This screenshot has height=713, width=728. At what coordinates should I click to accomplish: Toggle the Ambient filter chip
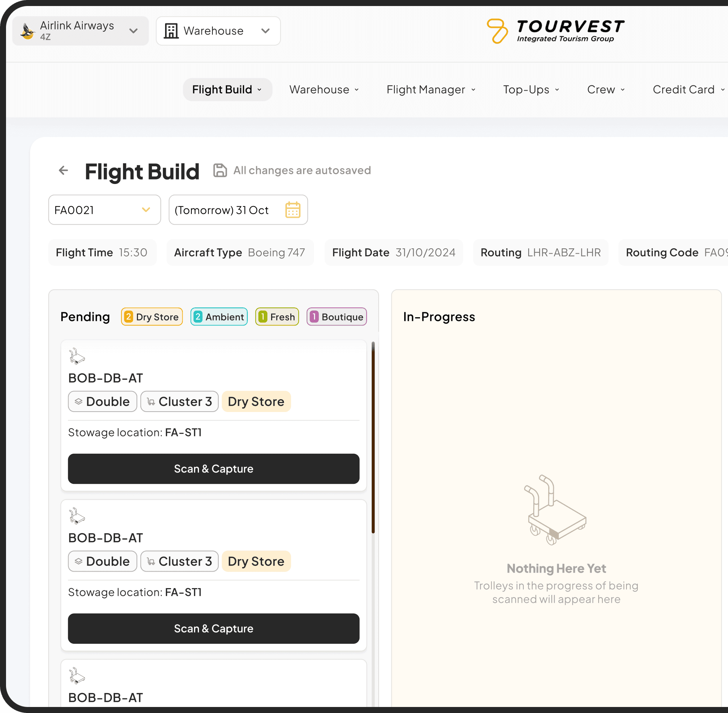click(219, 316)
